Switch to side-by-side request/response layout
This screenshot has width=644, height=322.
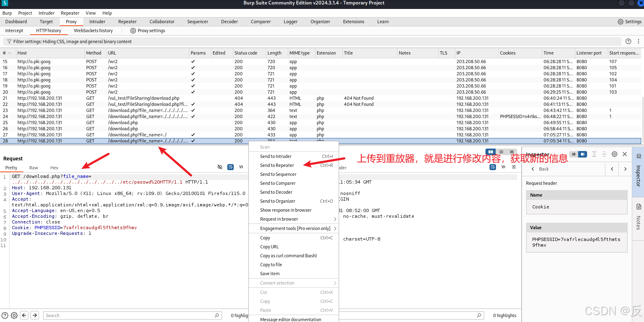coord(491,152)
